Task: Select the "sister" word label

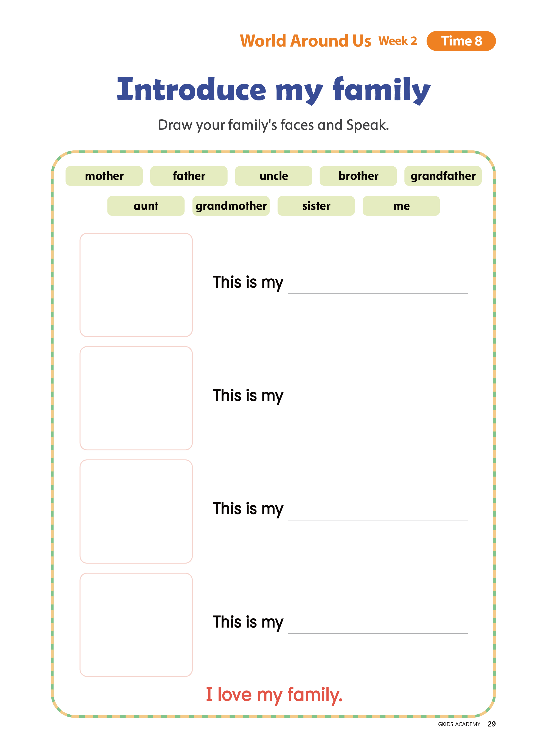Action: coord(316,206)
